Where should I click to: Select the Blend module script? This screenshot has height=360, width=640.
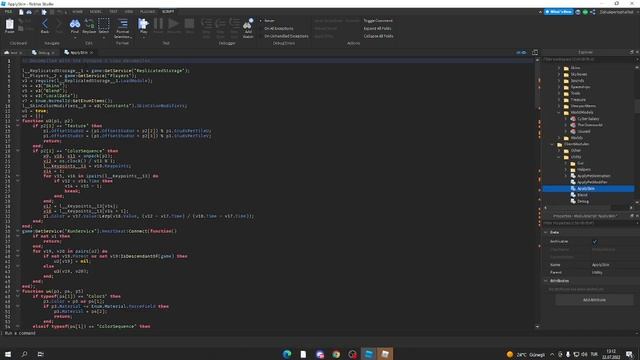(582, 195)
